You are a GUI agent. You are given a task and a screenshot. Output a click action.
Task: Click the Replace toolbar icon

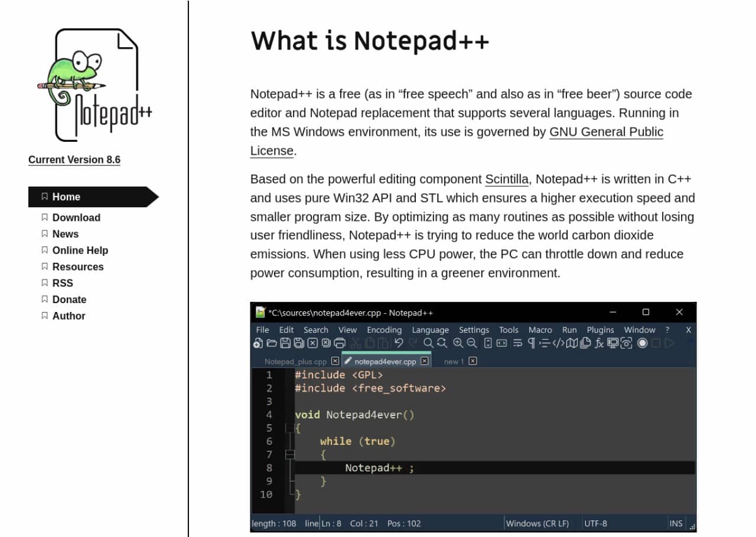(x=442, y=343)
